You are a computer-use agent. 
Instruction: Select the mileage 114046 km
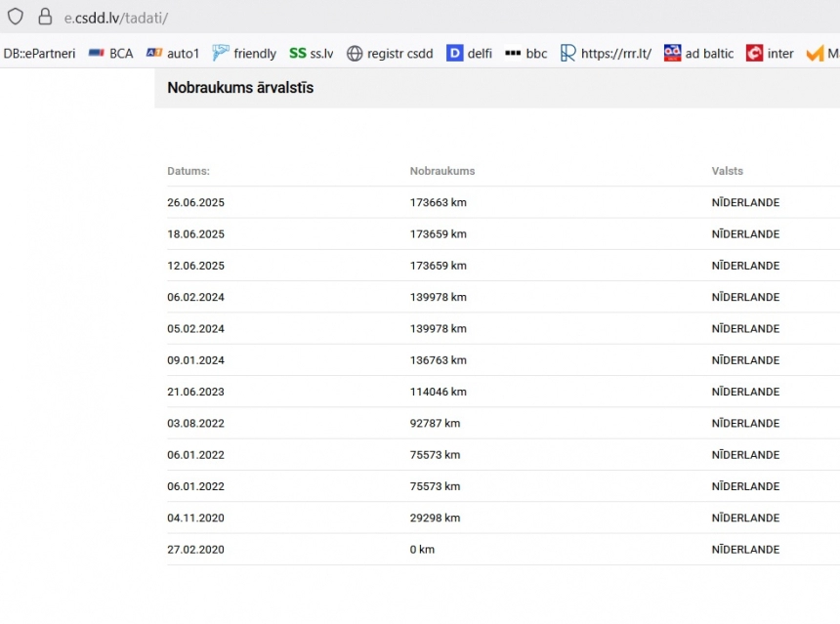pos(439,392)
